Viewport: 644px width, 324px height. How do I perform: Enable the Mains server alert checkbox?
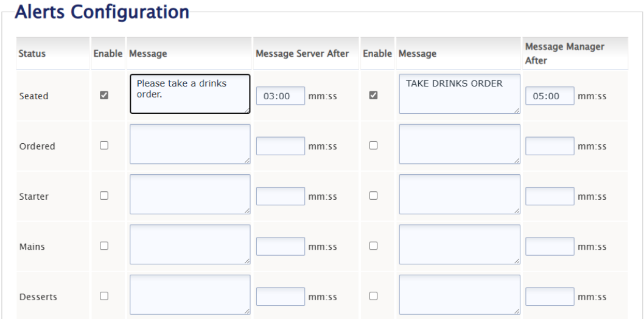click(103, 246)
